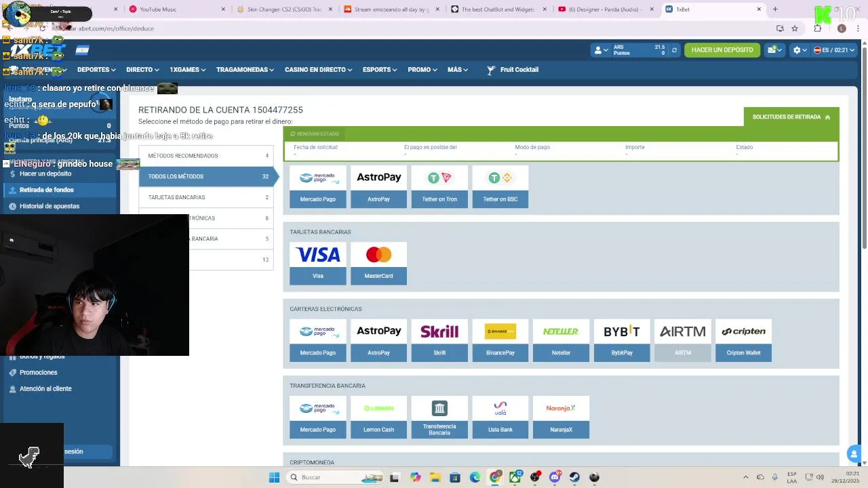Open Atención al cliente in sidebar
This screenshot has height=488, width=868.
pos(45,389)
